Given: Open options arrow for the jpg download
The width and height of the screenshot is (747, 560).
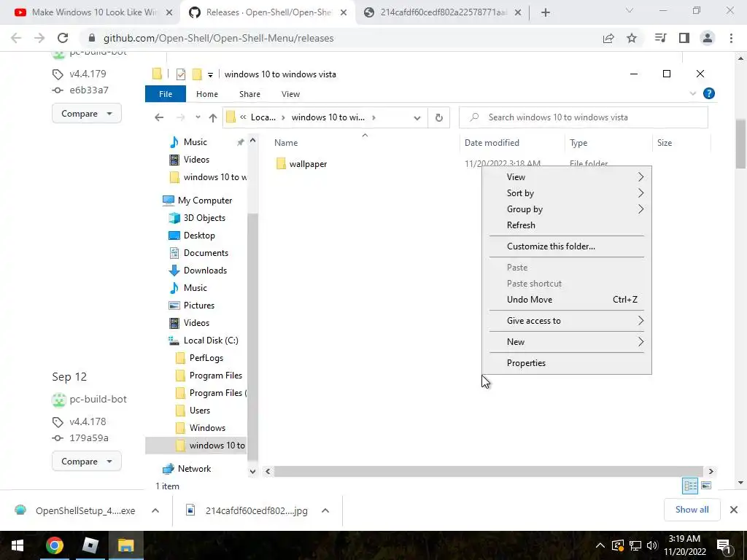Looking at the screenshot, I should [x=325, y=510].
